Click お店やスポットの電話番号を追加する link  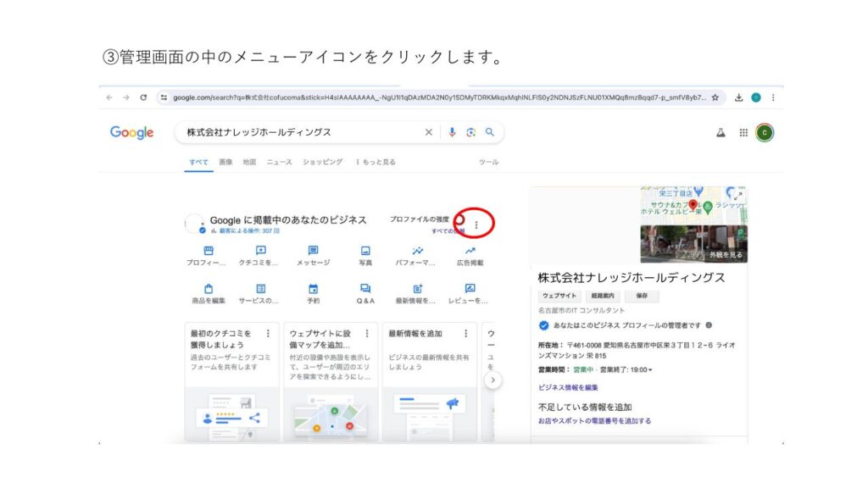click(x=594, y=421)
